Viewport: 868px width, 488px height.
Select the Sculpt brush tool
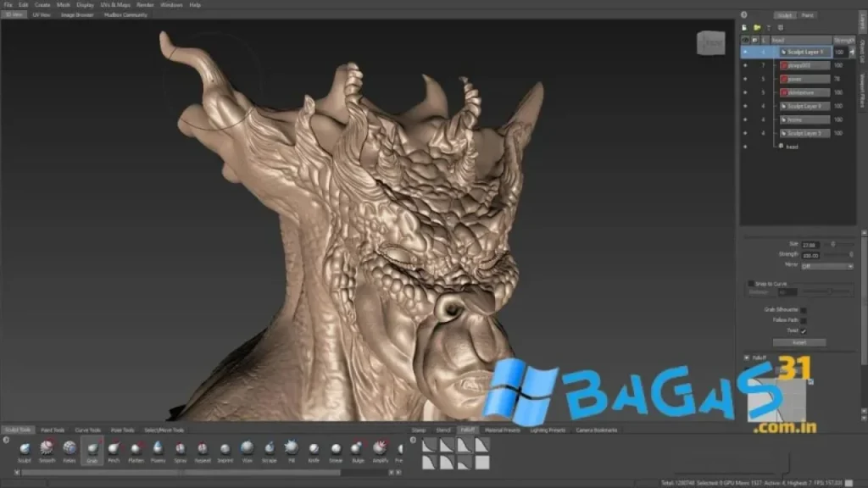point(25,451)
